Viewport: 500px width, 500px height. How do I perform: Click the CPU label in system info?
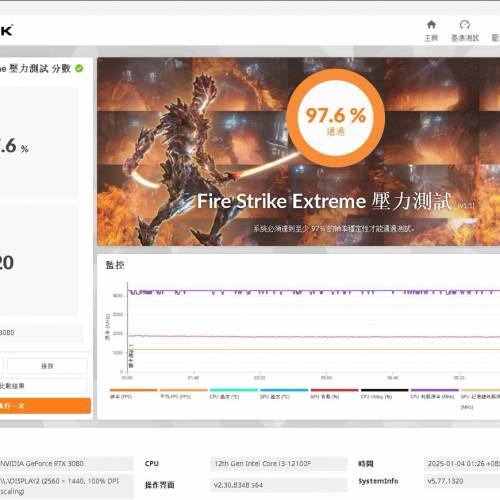[152, 463]
